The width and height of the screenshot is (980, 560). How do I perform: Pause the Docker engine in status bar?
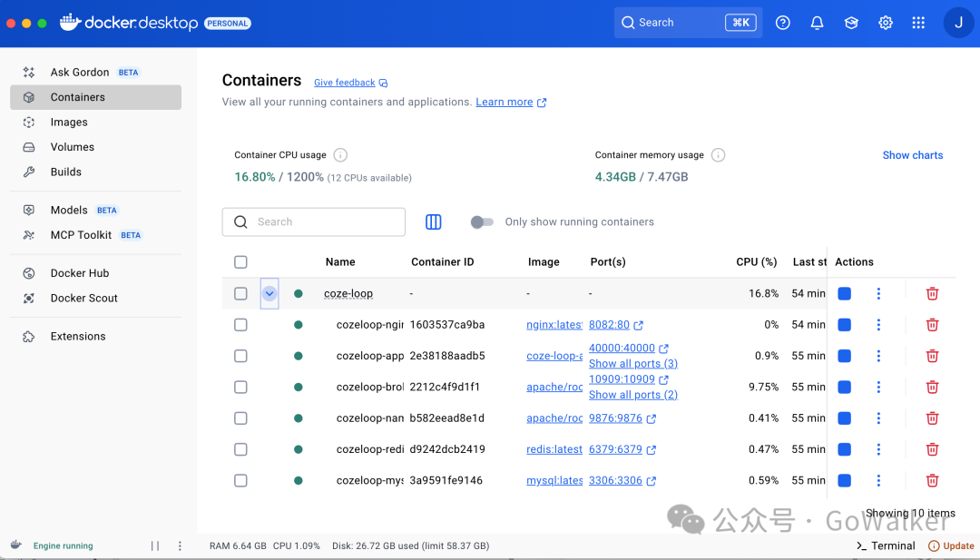pyautogui.click(x=155, y=545)
